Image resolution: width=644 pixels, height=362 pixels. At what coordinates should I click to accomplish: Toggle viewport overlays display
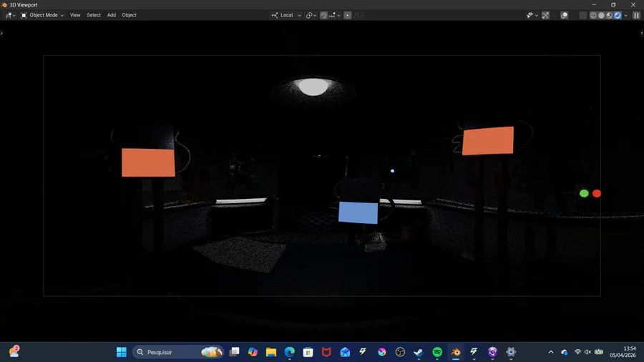565,15
